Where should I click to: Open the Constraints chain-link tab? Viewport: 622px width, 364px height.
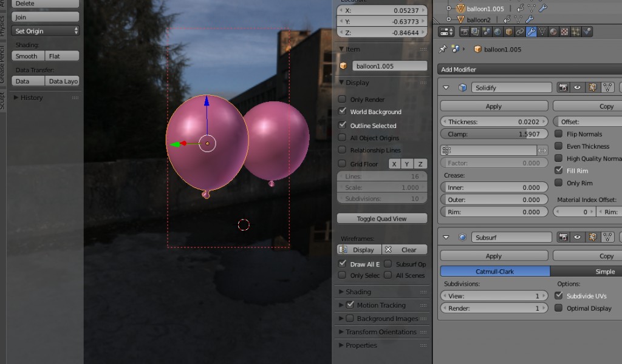[x=519, y=32]
